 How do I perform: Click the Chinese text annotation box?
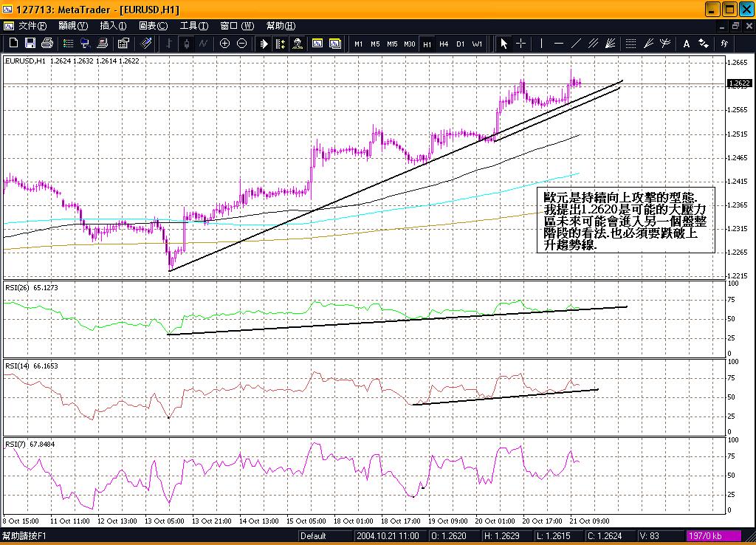click(625, 220)
